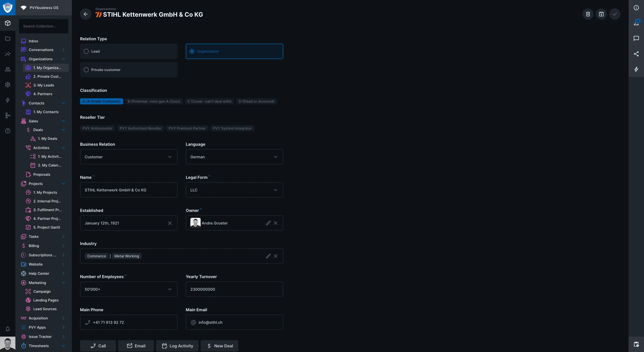This screenshot has width=644, height=352.
Task: Click the Search Collection field
Action: [44, 26]
